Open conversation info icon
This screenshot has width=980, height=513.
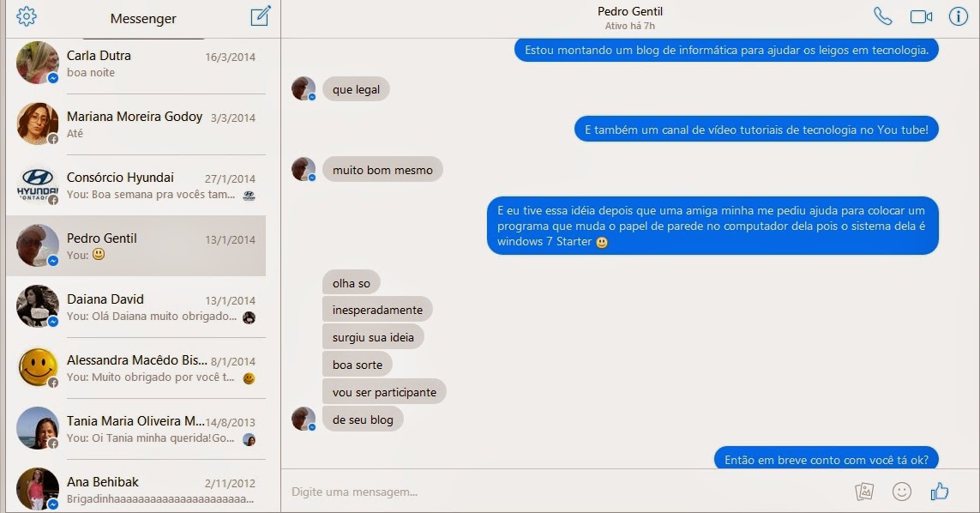point(958,16)
